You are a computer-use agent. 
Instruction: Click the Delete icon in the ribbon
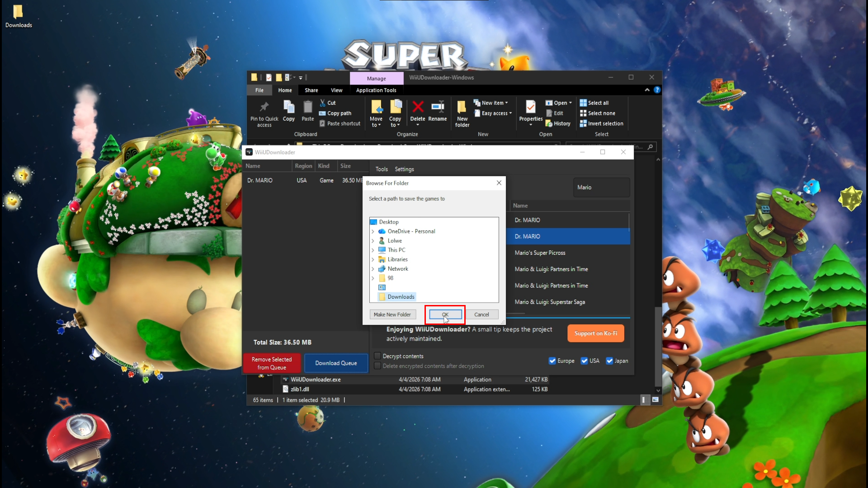(x=418, y=108)
